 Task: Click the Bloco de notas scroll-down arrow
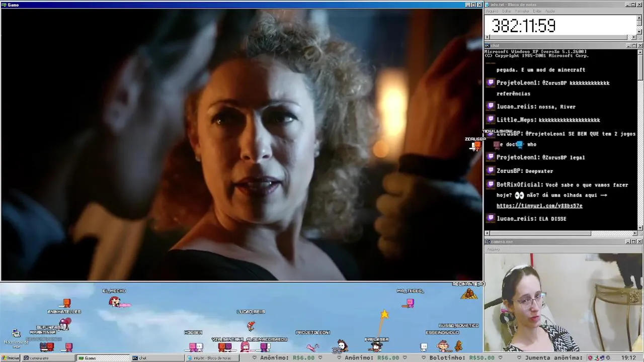(x=639, y=32)
